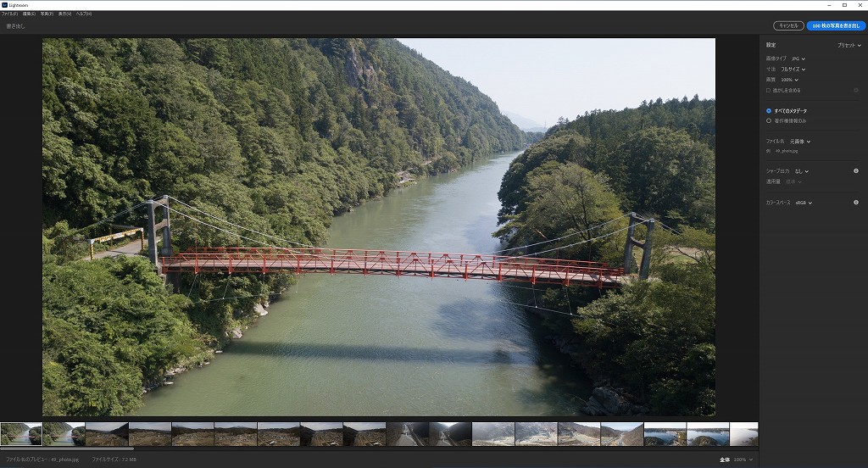Click the info icon beside シャープ出力
The height and width of the screenshot is (468, 868).
coord(856,171)
